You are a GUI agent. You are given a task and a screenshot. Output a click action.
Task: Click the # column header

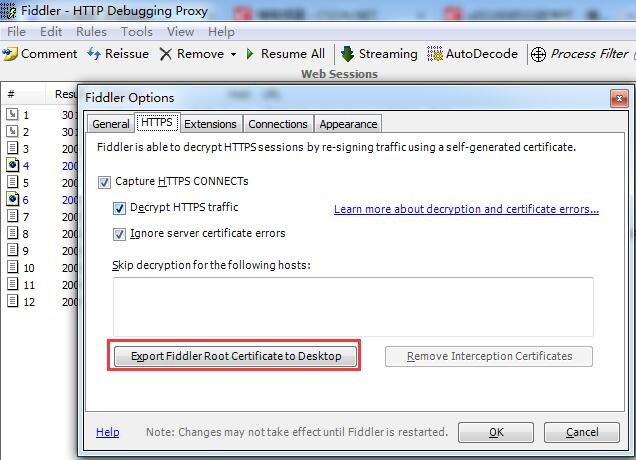(x=11, y=95)
